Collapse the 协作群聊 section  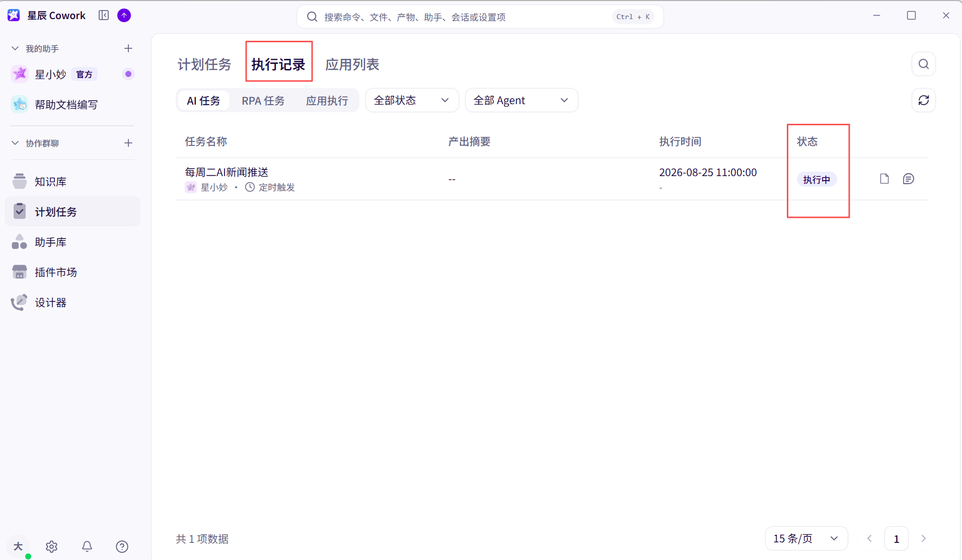pyautogui.click(x=15, y=143)
